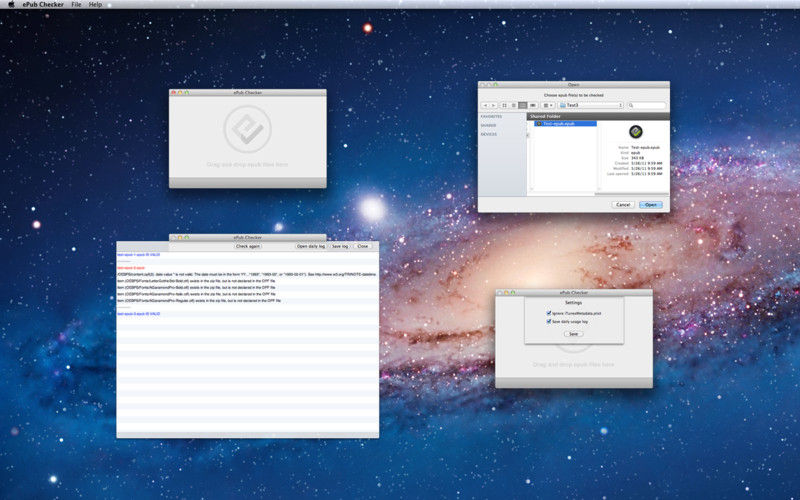Select Test-epub.epub file in the list
Screen dimensions: 800x500
[x=565, y=123]
